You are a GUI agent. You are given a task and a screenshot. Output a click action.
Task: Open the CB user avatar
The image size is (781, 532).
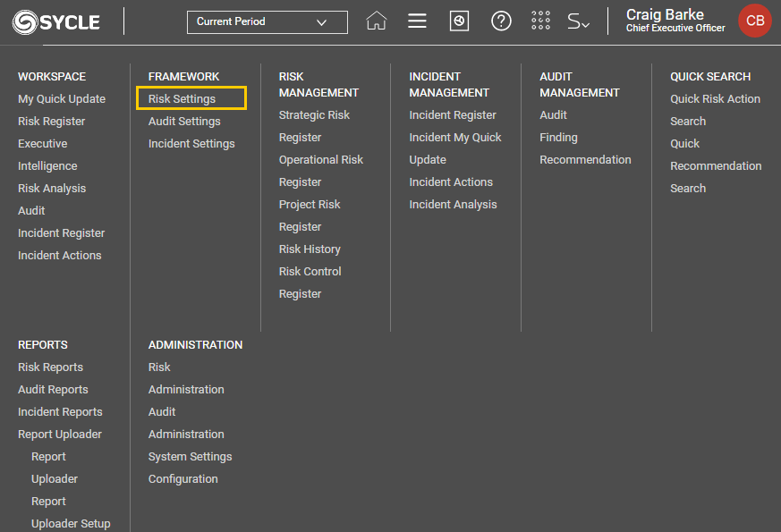[x=754, y=21]
